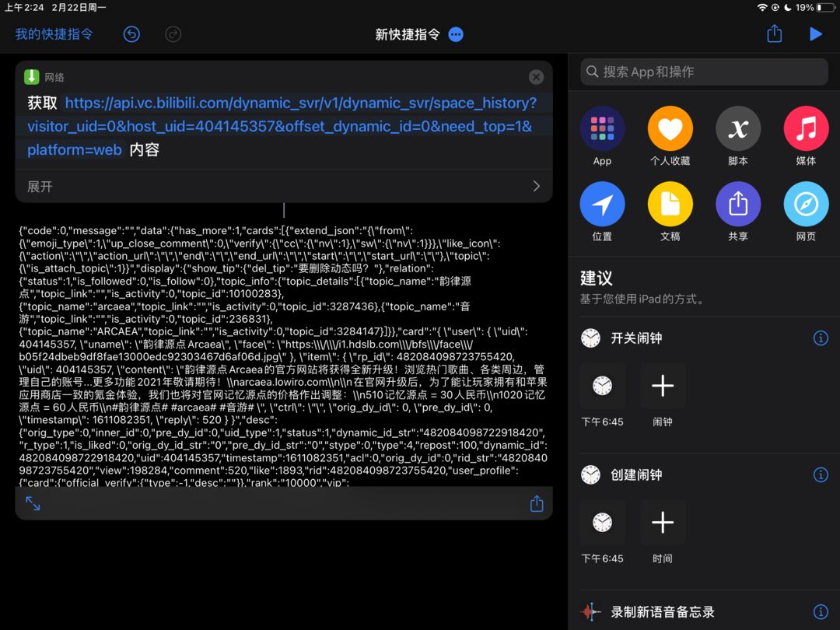The height and width of the screenshot is (630, 840).
Task: Show info for 创建闹钟 suggestion
Action: coord(821,474)
